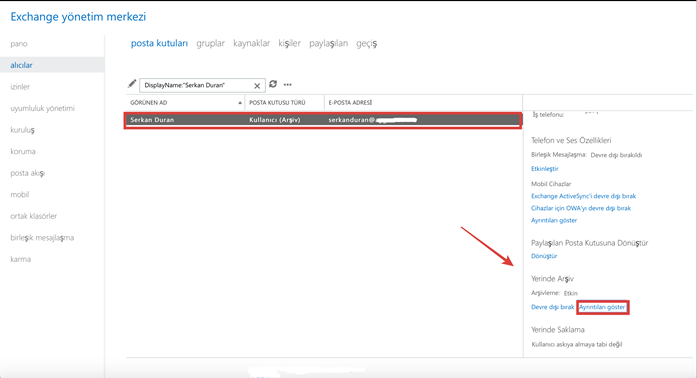Click the POSTA KUTUSU TÜRÜ column header
The width and height of the screenshot is (697, 378).
coord(277,103)
